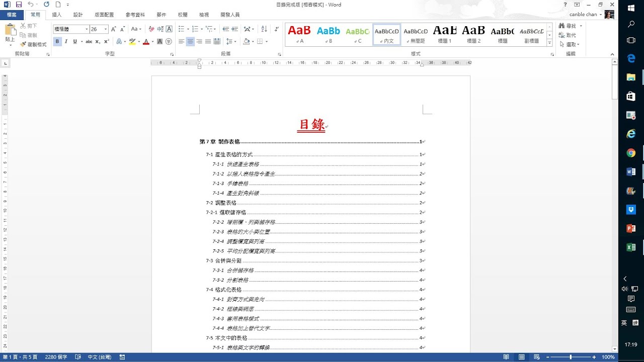Image resolution: width=644 pixels, height=362 pixels.
Task: Click the enclosed characters (circled 字) icon
Action: pyautogui.click(x=169, y=41)
